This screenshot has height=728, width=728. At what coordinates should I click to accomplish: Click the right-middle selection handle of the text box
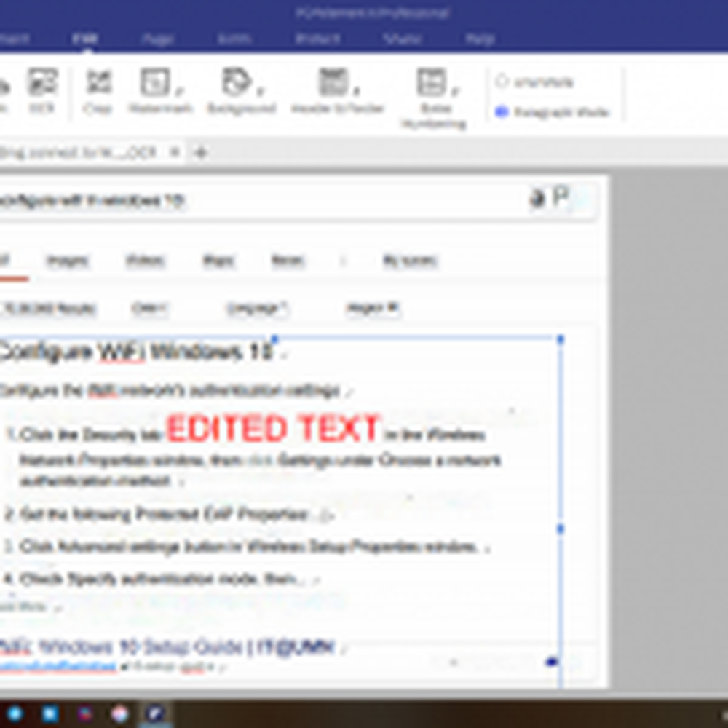tap(561, 529)
